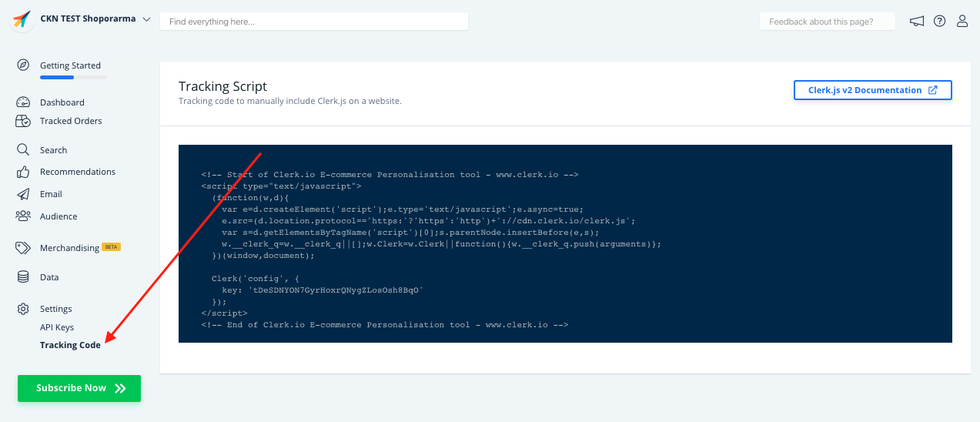Click the Getting Started compass icon
Screen dimensions: 980x422
pos(23,65)
